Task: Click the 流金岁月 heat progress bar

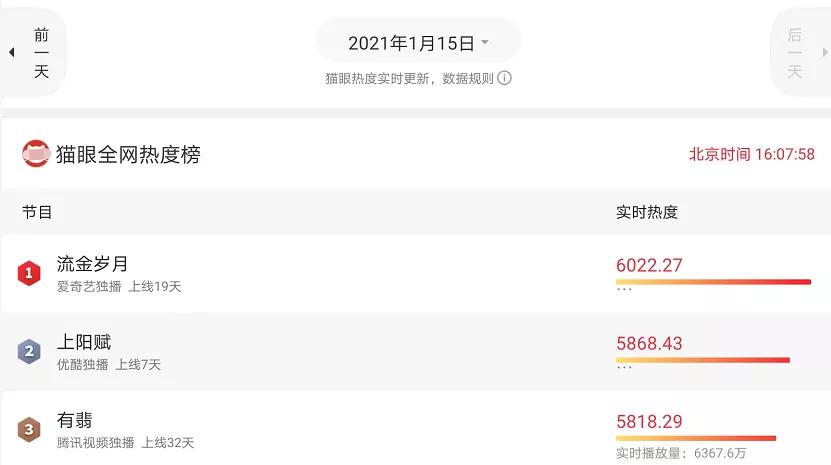Action: tap(713, 282)
